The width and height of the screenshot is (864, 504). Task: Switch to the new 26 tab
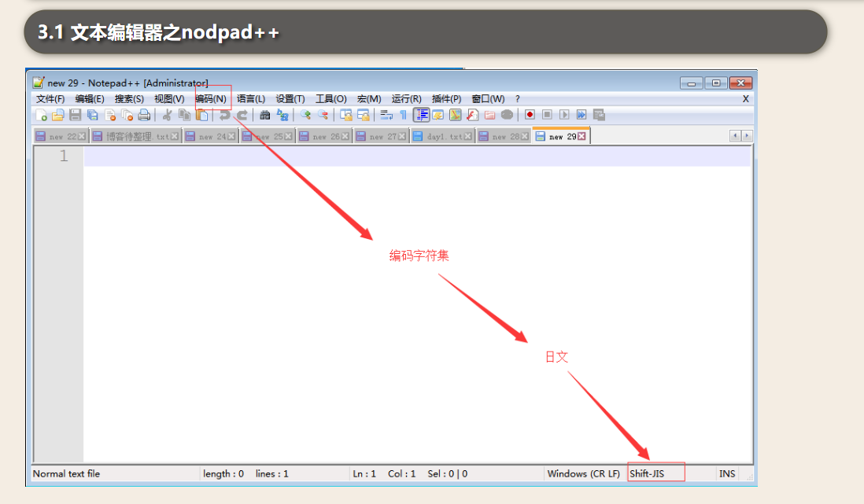[x=324, y=137]
